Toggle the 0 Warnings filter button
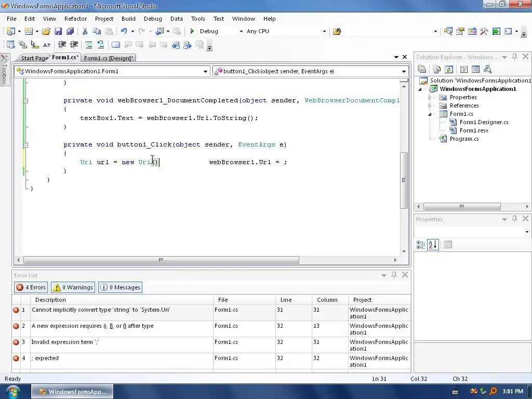Image resolution: width=532 pixels, height=399 pixels. (73, 287)
